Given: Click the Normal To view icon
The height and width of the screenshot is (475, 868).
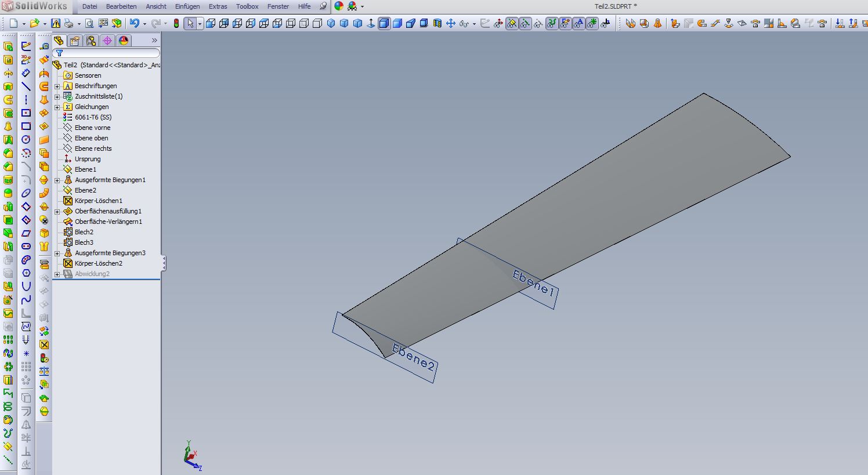Looking at the screenshot, I should [x=371, y=23].
